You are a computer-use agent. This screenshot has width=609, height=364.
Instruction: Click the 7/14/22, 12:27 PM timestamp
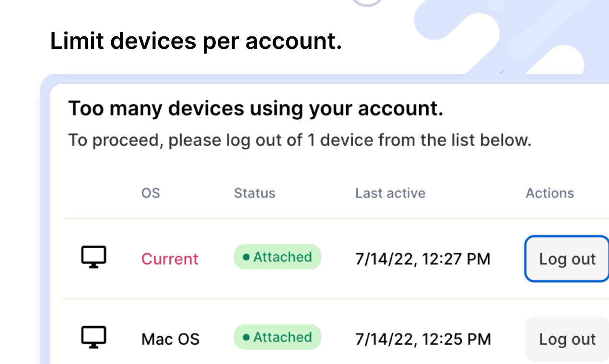[422, 259]
